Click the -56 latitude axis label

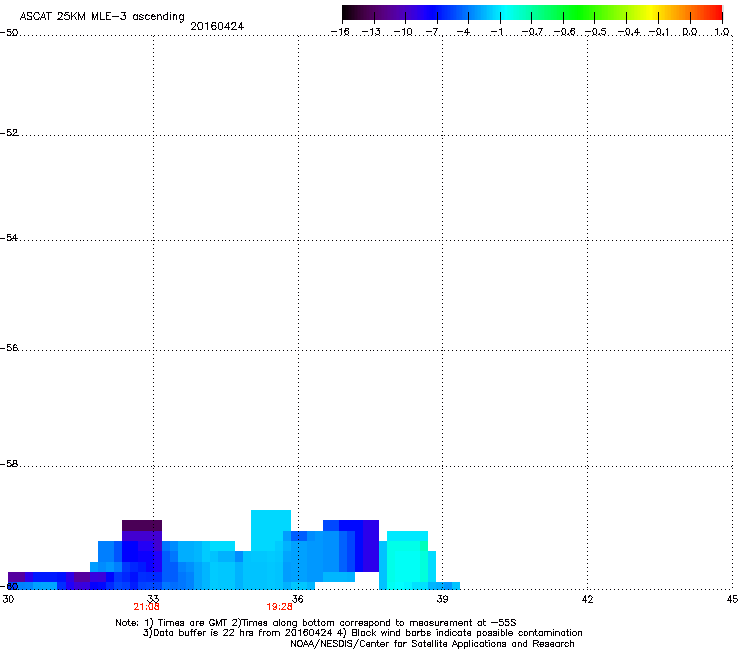point(9,348)
